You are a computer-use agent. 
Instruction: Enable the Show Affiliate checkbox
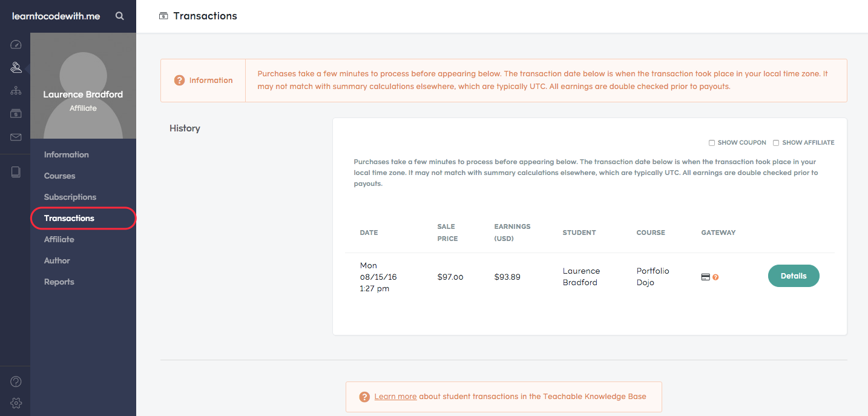pyautogui.click(x=776, y=143)
